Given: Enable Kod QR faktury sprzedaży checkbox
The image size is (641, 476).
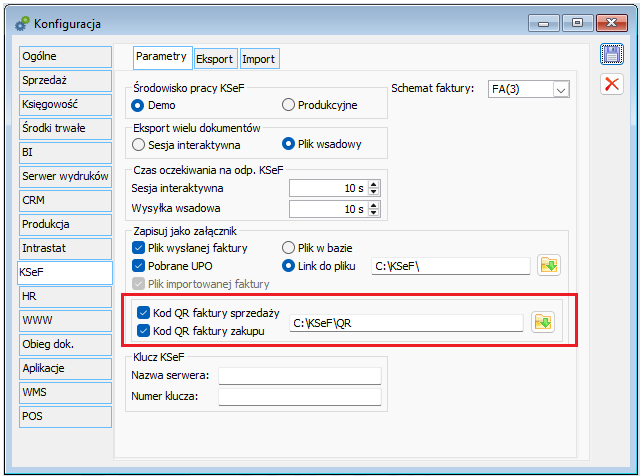Looking at the screenshot, I should point(145,312).
